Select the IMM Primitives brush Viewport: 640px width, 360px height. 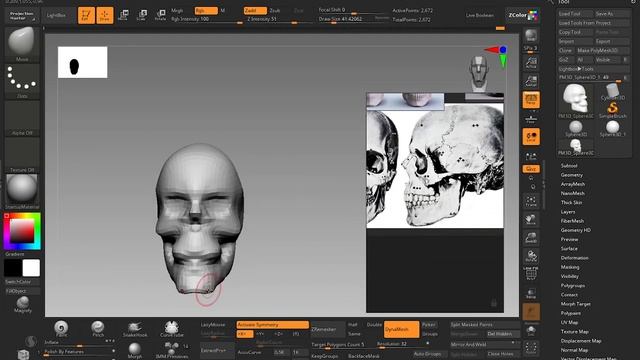171,351
